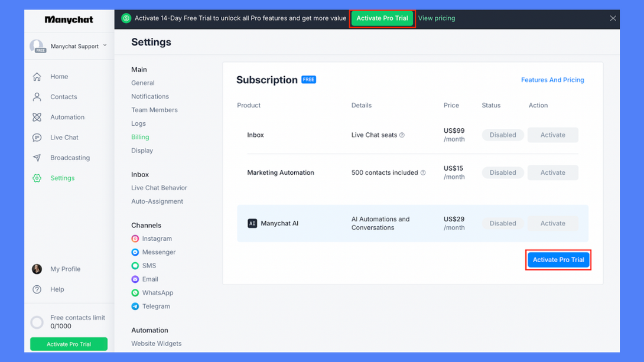This screenshot has height=362, width=644.
Task: Click Free contacts limit 0/1000 text
Action: pos(77,322)
